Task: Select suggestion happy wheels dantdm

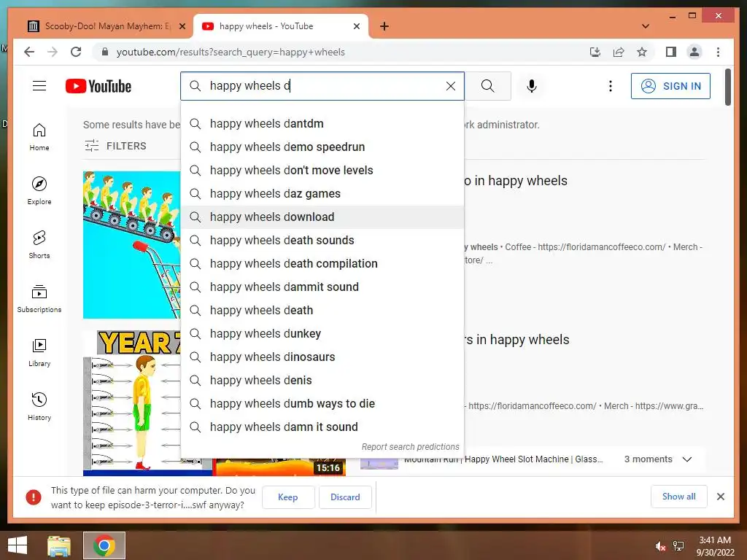Action: point(322,124)
